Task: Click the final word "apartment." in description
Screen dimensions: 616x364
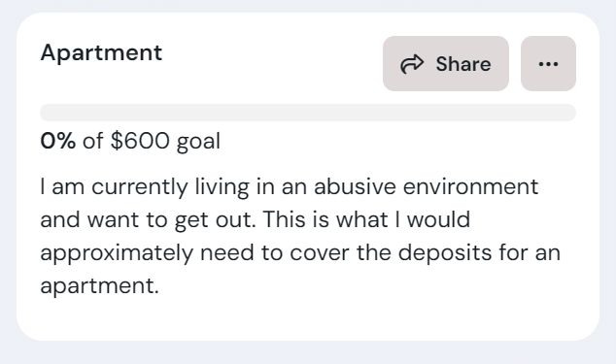Action: pyautogui.click(x=99, y=286)
